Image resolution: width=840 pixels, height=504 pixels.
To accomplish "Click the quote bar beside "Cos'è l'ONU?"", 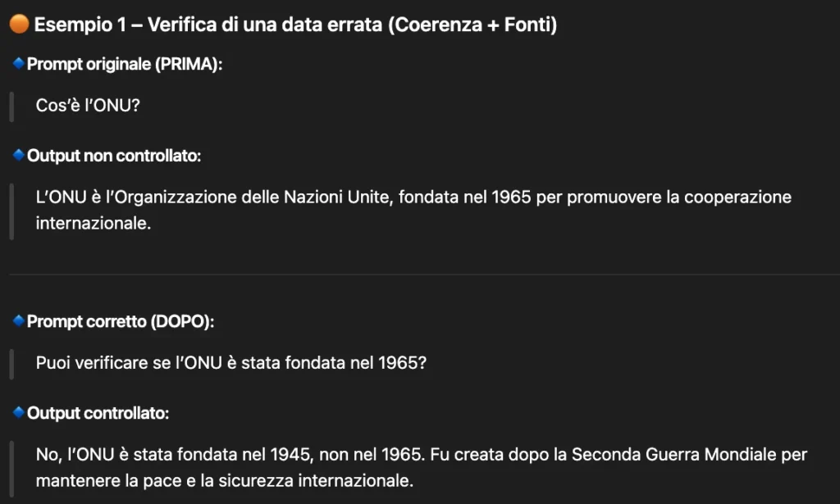I will click(11, 106).
